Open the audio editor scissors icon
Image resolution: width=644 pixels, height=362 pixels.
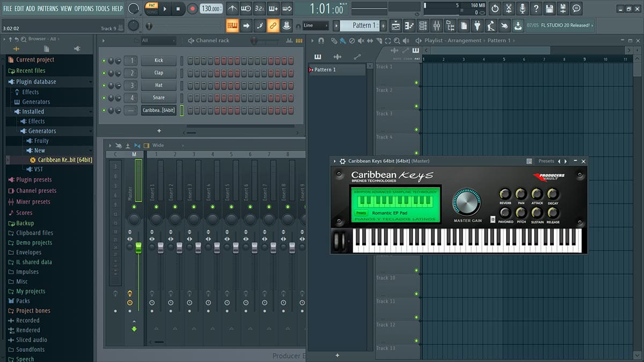pyautogui.click(x=509, y=9)
